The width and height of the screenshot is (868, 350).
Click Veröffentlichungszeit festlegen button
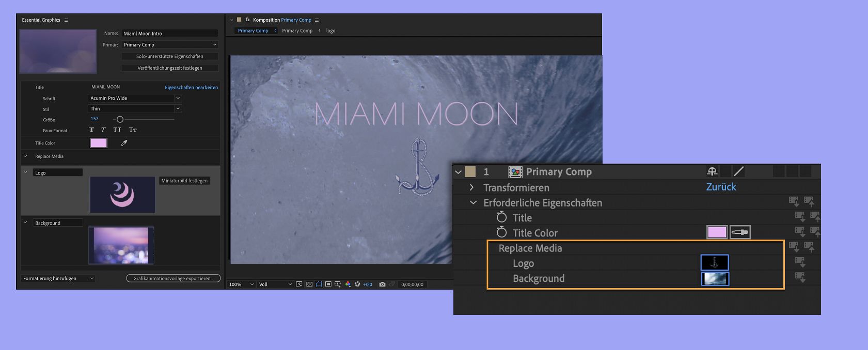tap(170, 68)
